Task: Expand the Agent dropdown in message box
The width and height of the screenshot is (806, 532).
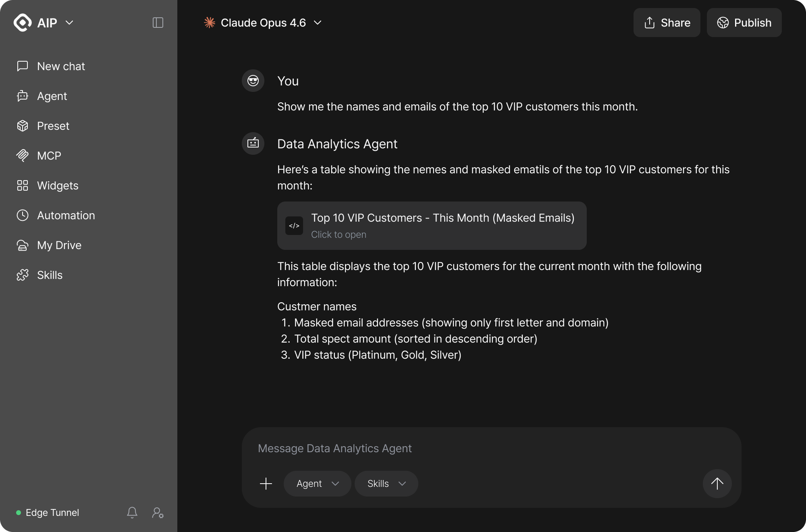Action: [317, 484]
